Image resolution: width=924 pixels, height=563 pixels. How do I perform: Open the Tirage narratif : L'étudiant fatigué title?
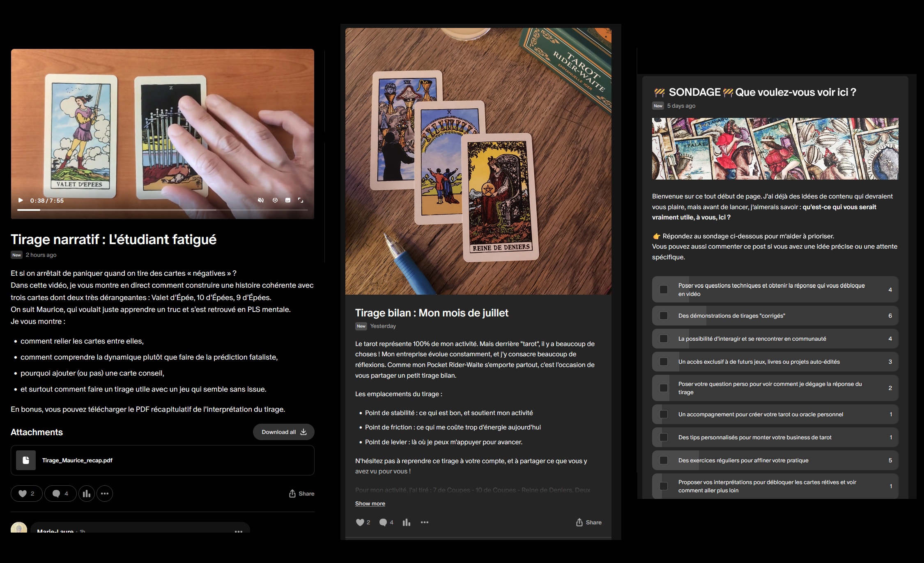point(113,239)
